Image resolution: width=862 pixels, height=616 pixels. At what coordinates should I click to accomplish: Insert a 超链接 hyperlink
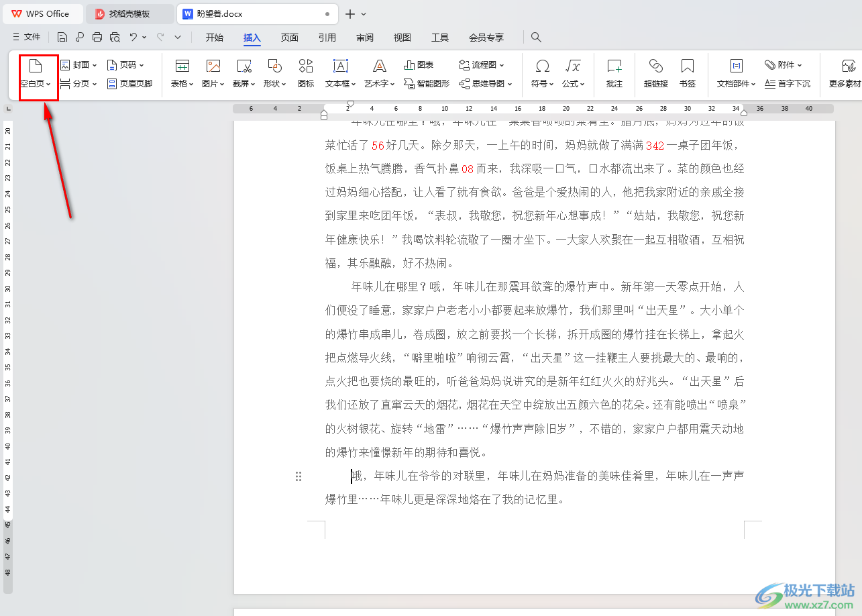[655, 66]
